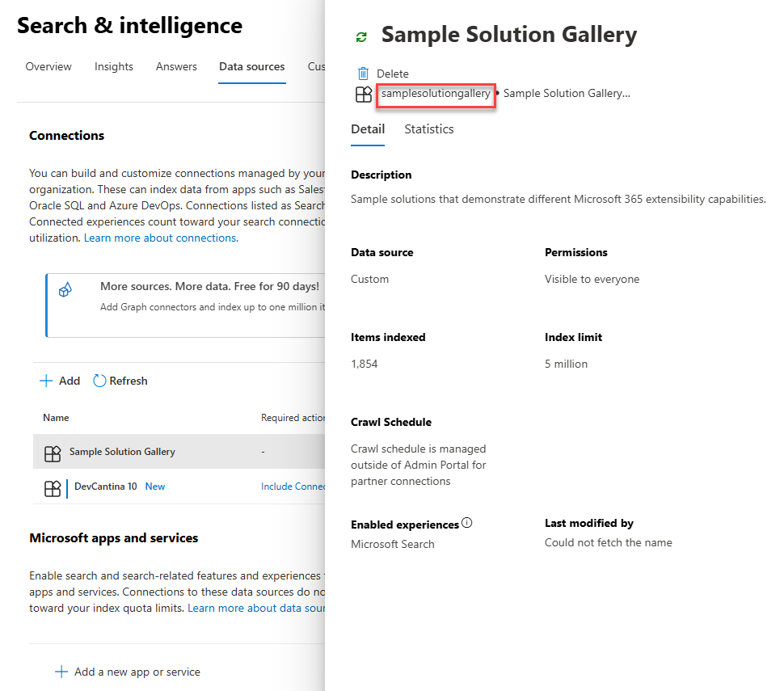Click the Refresh circular arrow icon

99,381
